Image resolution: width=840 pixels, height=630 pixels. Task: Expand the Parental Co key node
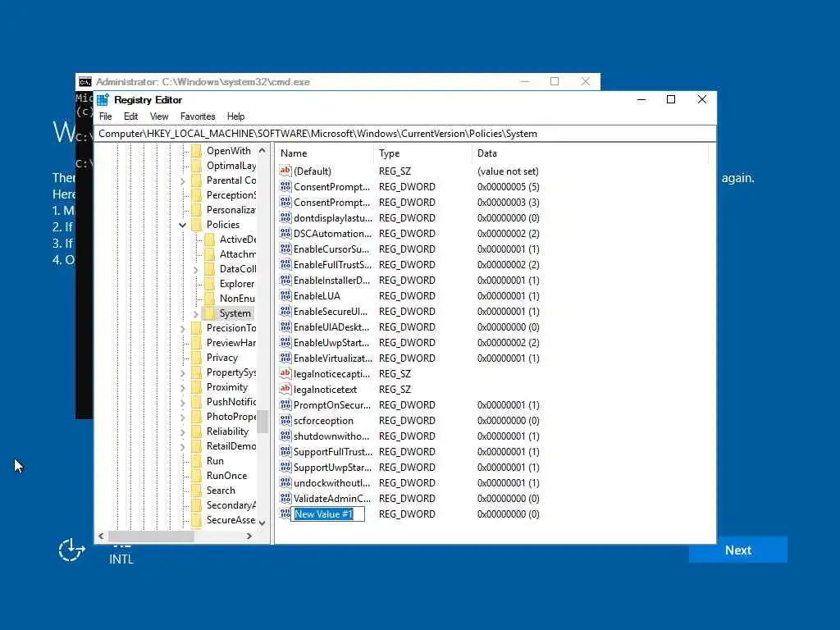click(183, 181)
